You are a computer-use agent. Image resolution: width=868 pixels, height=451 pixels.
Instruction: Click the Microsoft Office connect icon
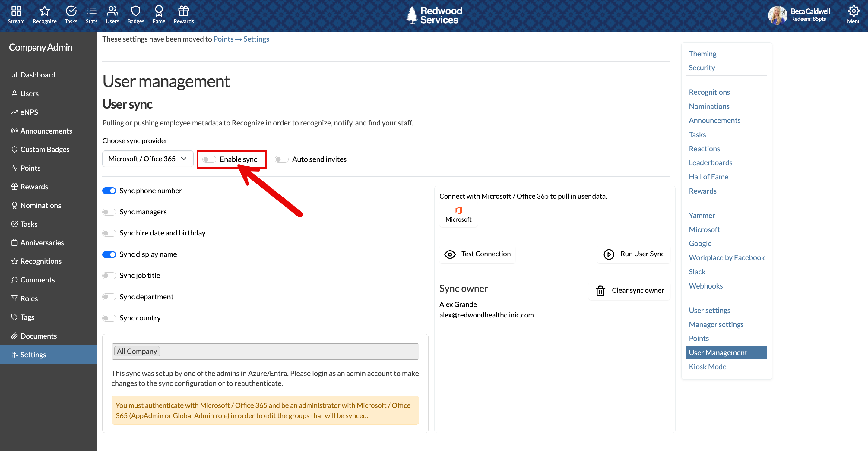(x=458, y=210)
